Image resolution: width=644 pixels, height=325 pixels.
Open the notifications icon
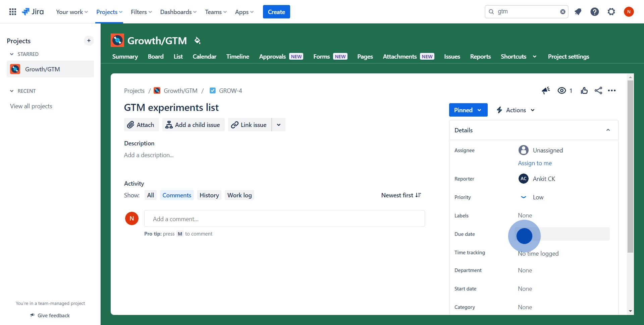pyautogui.click(x=578, y=12)
